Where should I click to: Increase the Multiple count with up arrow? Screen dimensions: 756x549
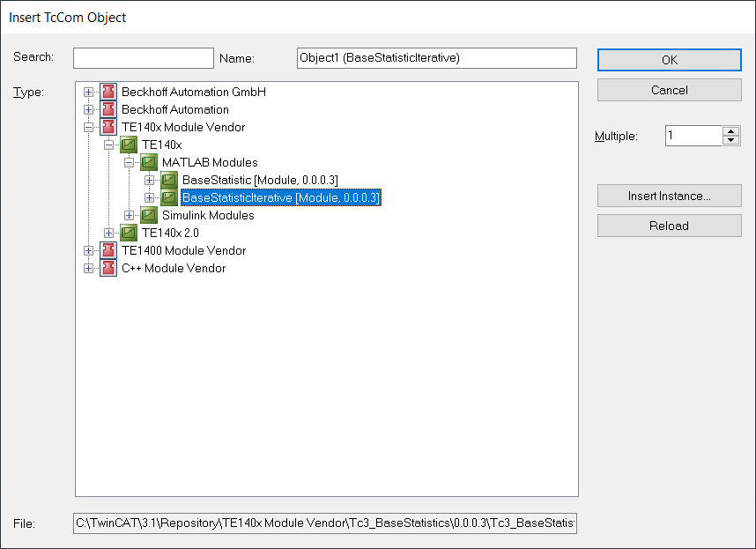tap(731, 131)
